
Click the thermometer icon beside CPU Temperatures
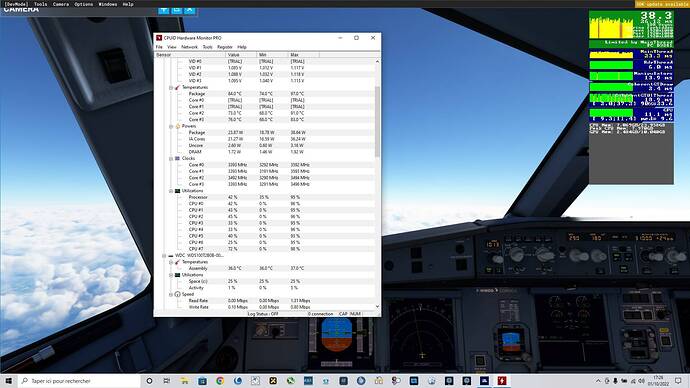[177, 88]
